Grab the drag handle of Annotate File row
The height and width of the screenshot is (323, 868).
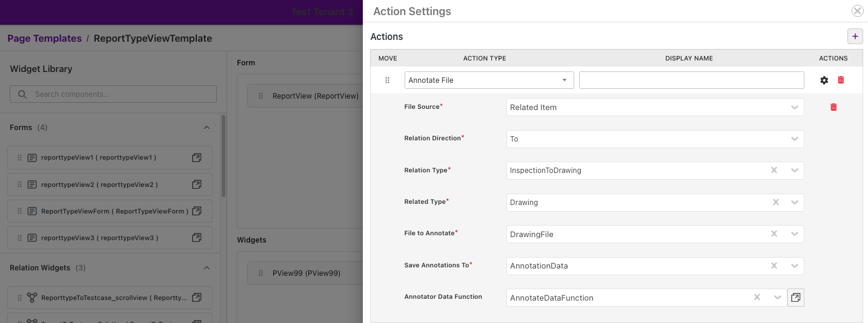click(388, 80)
